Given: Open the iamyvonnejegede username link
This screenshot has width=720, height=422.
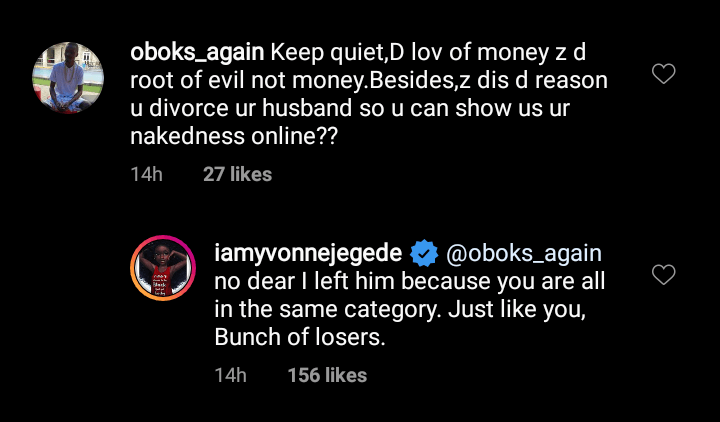Looking at the screenshot, I should (x=312, y=251).
